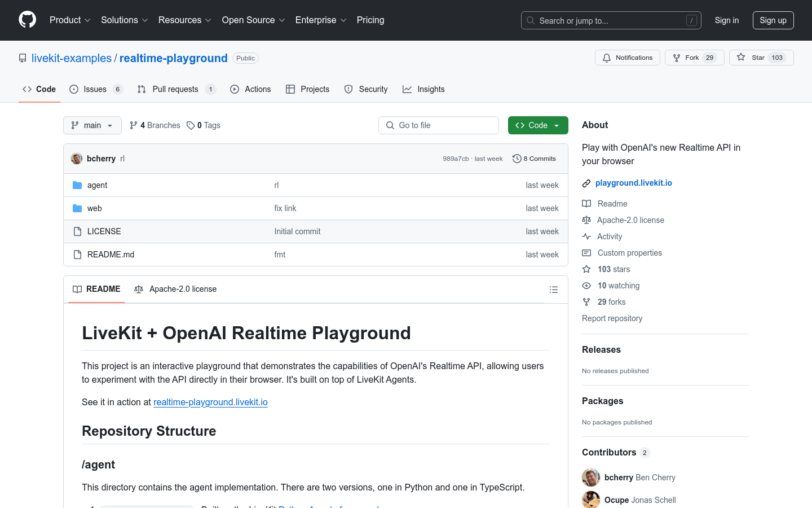Screen dimensions: 812x508
Task: Click the Go to file search field
Action: click(x=439, y=125)
